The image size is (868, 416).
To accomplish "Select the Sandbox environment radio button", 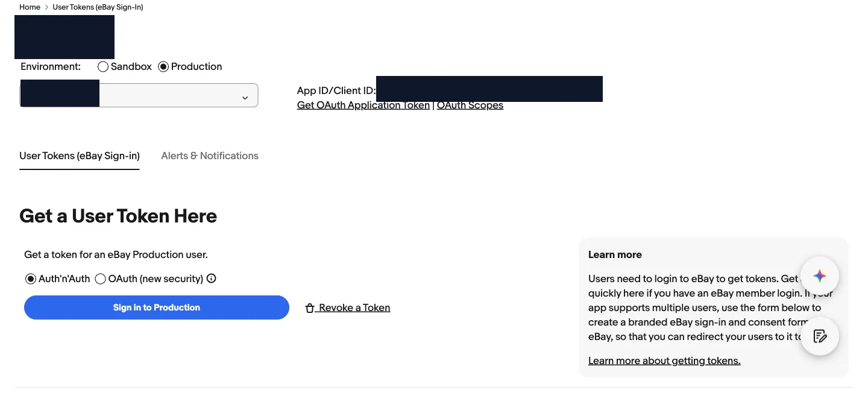I will coord(103,67).
